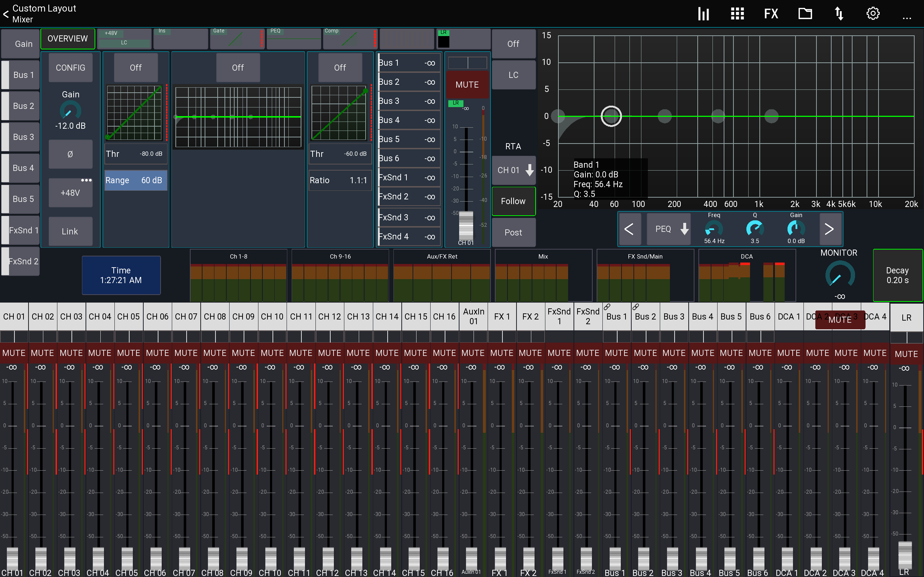Mute channel CH 01 with the large MUTE button
The image size is (924, 577).
click(x=467, y=84)
